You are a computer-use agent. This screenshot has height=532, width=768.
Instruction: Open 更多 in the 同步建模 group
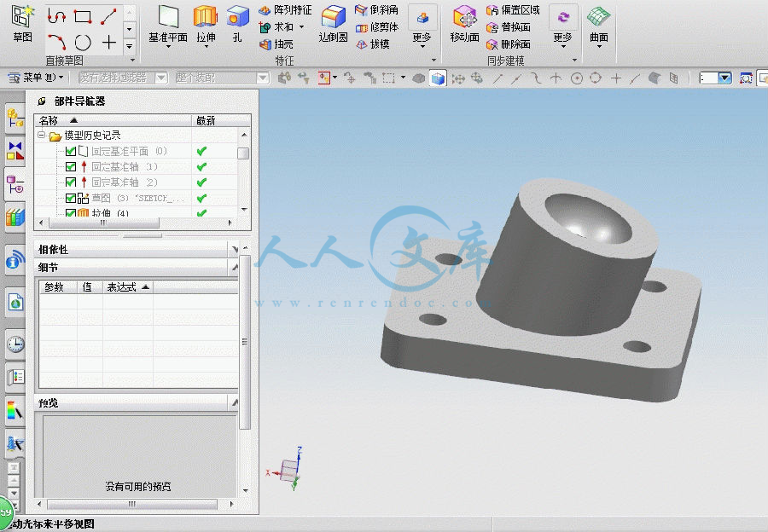[x=563, y=27]
